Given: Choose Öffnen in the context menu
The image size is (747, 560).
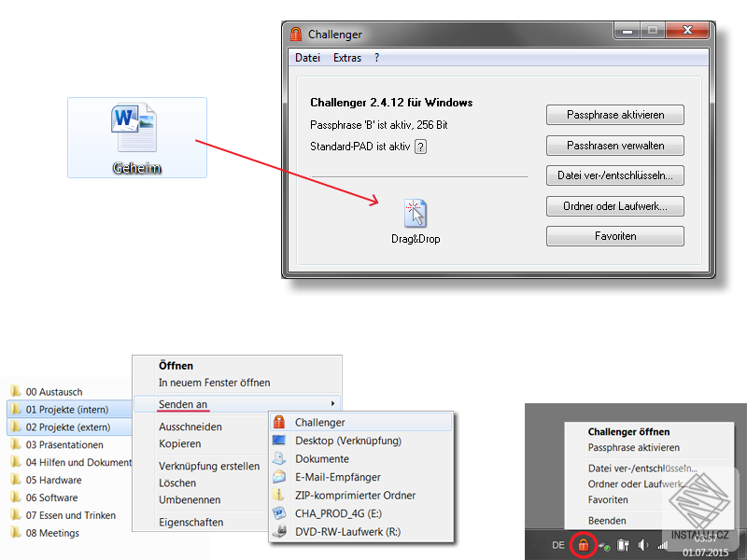Looking at the screenshot, I should 176,366.
